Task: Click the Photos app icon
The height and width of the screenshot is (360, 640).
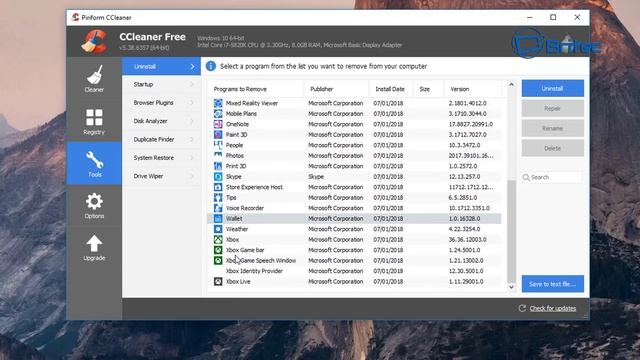Action: coord(218,156)
